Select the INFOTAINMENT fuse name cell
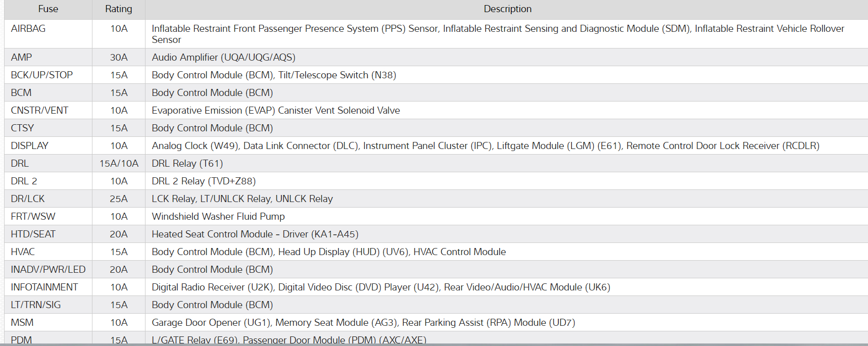 (x=44, y=287)
